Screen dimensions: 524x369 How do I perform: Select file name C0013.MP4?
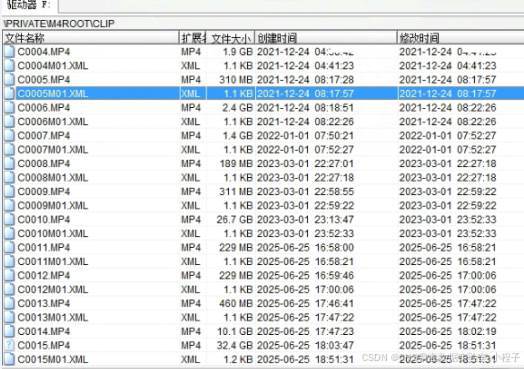[x=44, y=303]
